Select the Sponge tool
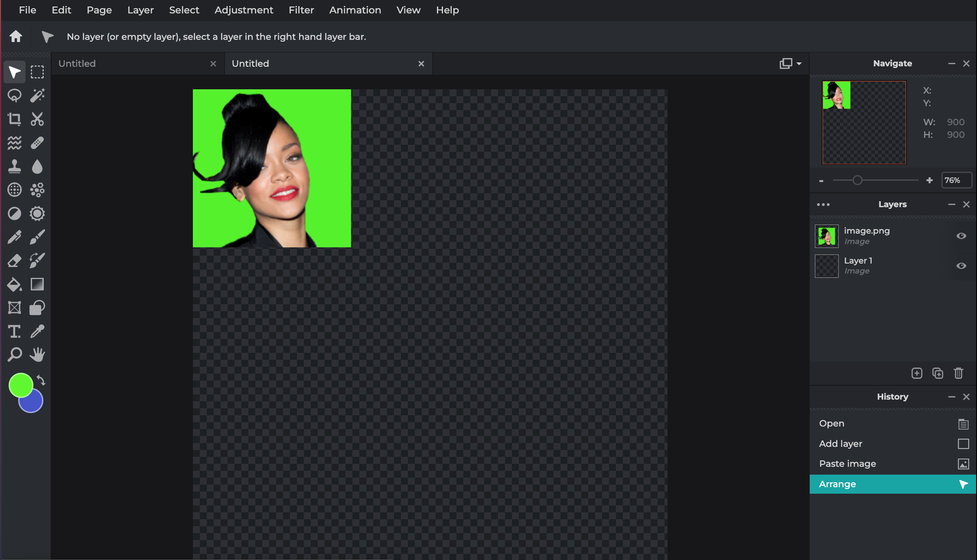The image size is (977, 560). click(x=37, y=213)
